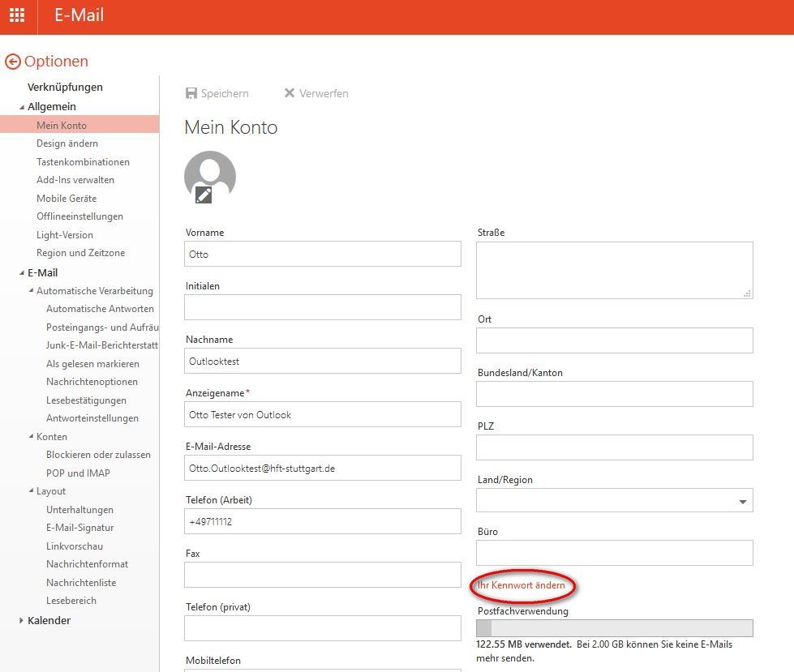Click the Straße text area
The image size is (794, 672).
click(x=613, y=270)
